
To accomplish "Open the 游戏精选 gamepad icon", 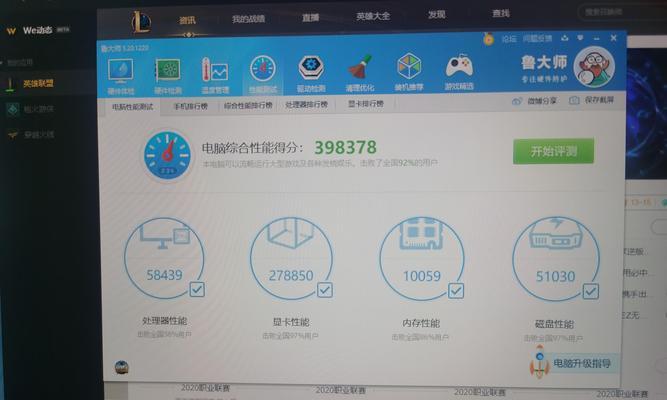I will point(459,66).
